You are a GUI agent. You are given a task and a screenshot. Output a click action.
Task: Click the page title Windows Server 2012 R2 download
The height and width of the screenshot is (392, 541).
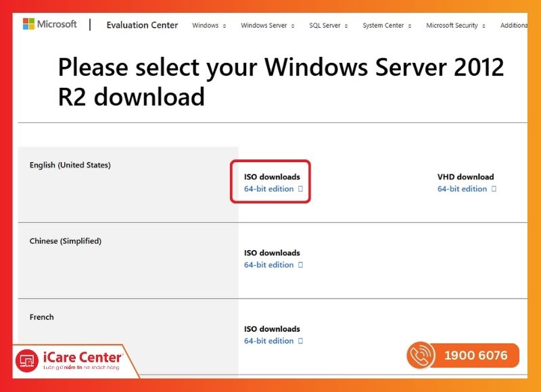click(x=281, y=82)
